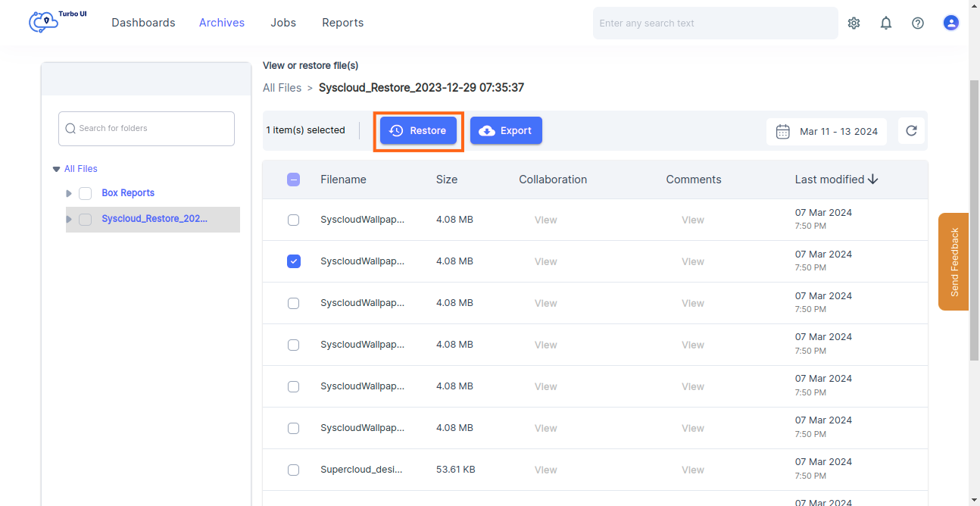Image resolution: width=980 pixels, height=506 pixels.
Task: Click the help question mark icon
Action: (917, 23)
